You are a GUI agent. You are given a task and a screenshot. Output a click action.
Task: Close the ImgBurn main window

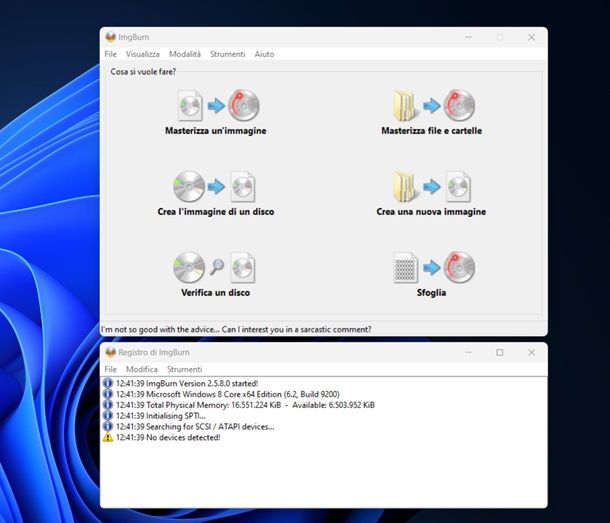(x=531, y=37)
